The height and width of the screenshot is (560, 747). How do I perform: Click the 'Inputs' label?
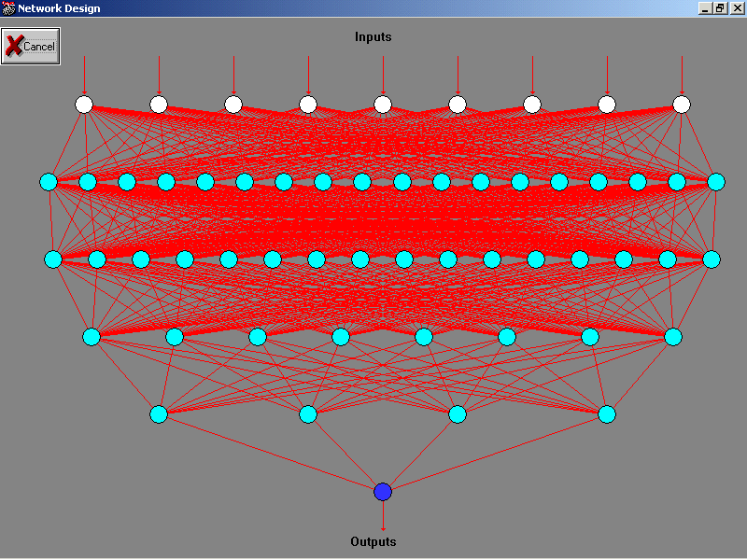tap(373, 36)
